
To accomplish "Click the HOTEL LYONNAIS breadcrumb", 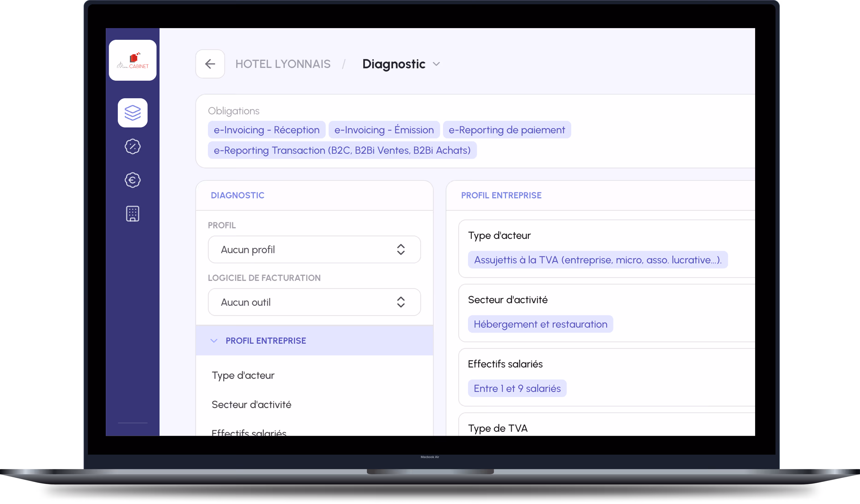I will [x=283, y=64].
